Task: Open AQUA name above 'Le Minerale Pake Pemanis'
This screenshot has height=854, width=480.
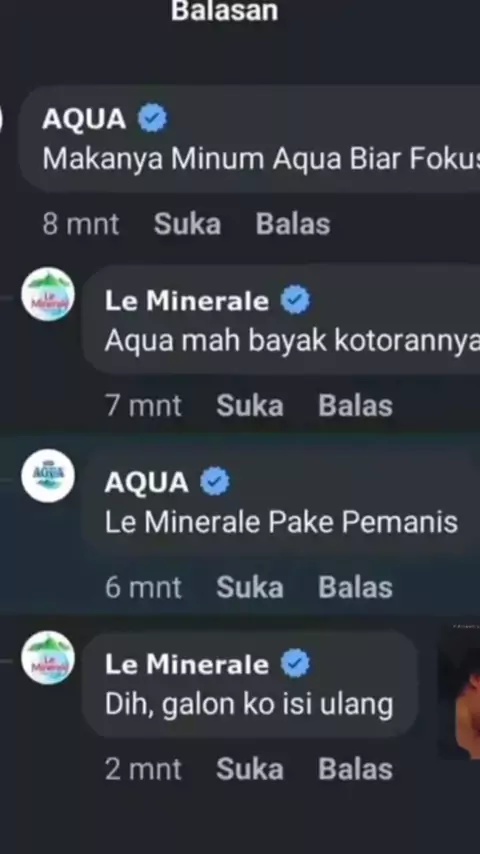Action: [147, 483]
